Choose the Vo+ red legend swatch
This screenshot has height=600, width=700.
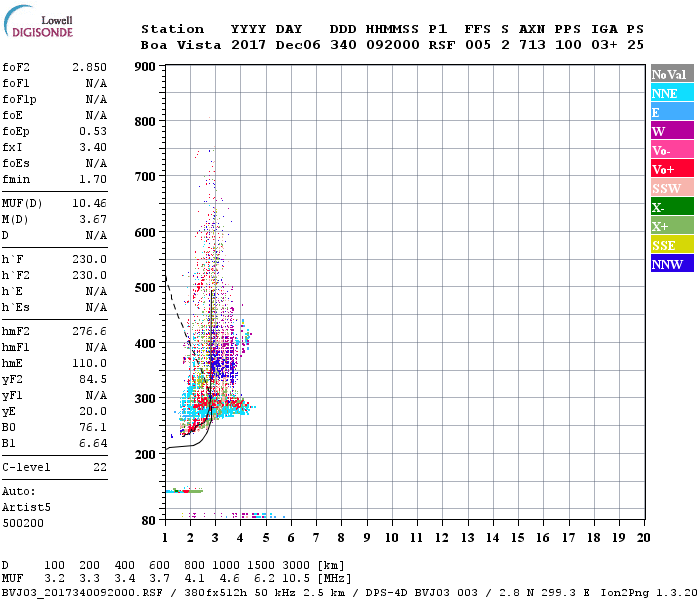672,169
